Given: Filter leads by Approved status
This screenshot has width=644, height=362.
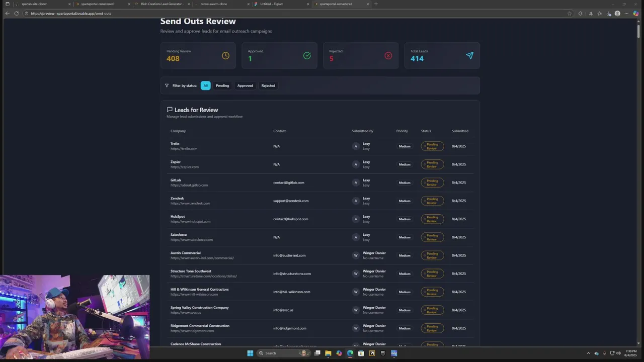Looking at the screenshot, I should 245,85.
